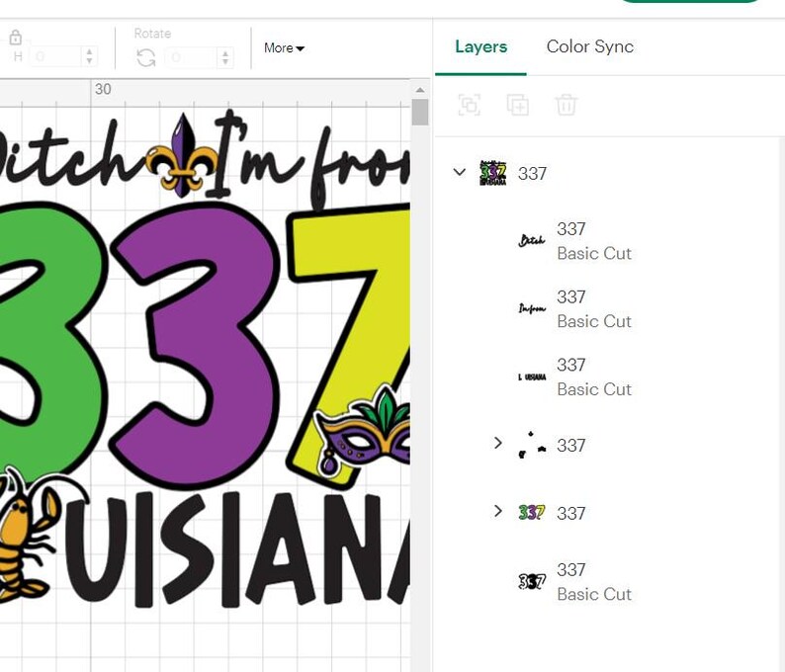The width and height of the screenshot is (785, 672).
Task: Select the Ditch script layer thumbnail
Action: pyautogui.click(x=531, y=241)
